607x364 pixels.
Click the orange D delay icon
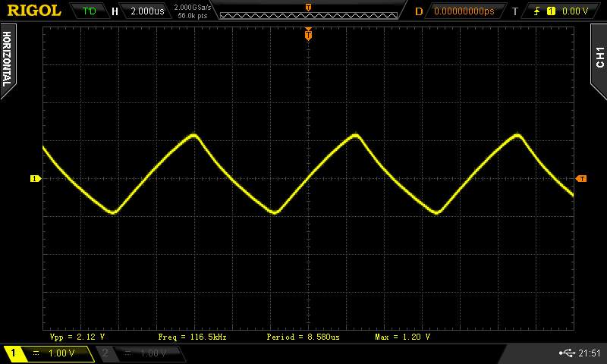tap(419, 11)
